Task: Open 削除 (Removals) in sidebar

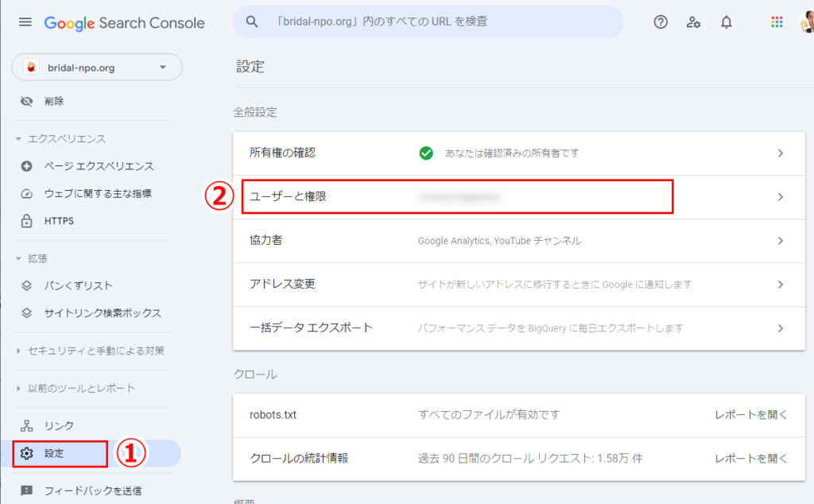Action: (x=54, y=101)
